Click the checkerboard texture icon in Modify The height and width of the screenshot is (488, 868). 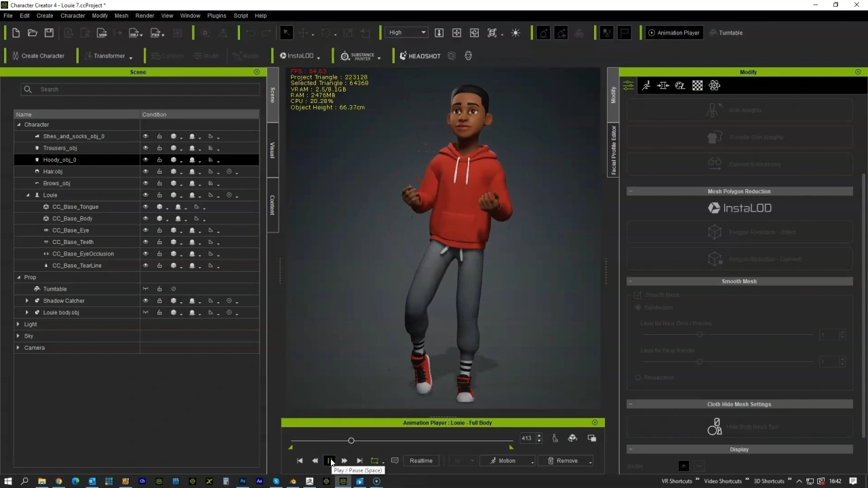point(697,85)
